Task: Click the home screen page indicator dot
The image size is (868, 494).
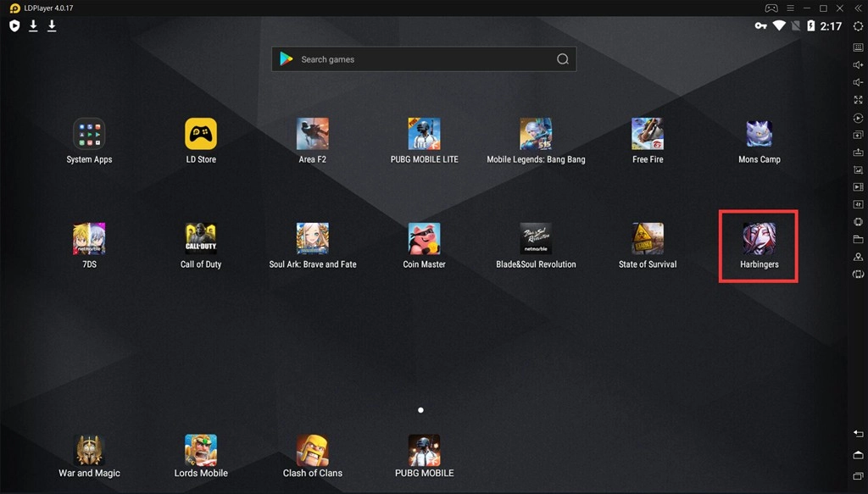Action: [420, 410]
